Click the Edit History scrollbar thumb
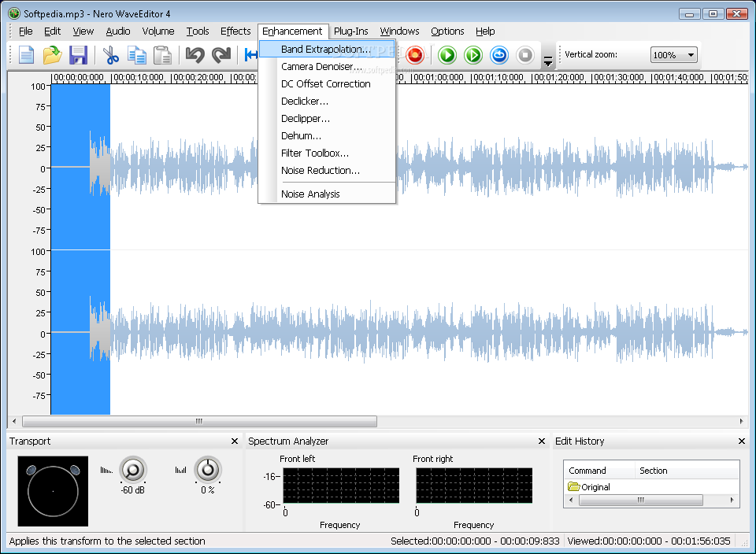756x554 pixels. point(641,500)
